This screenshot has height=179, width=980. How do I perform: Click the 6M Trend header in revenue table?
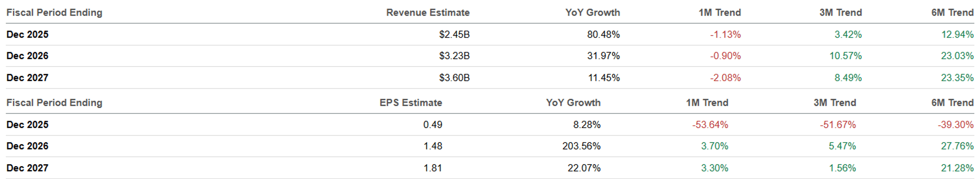coord(952,12)
